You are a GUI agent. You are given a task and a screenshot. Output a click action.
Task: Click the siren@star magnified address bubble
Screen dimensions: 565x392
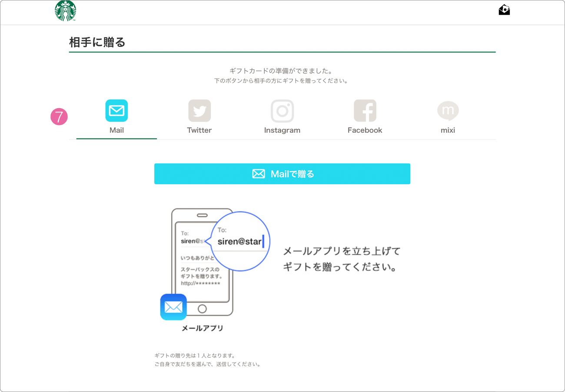240,241
